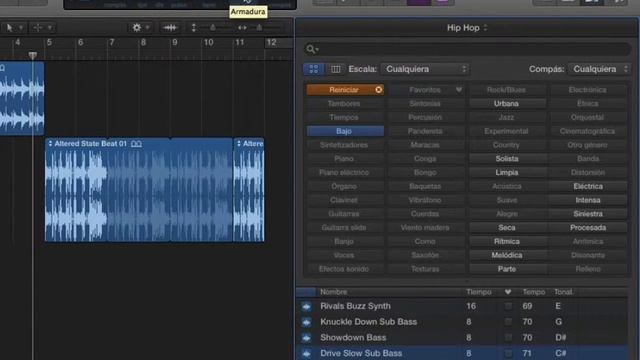Select the Knuckle Down Sub Bass loop name

click(369, 322)
